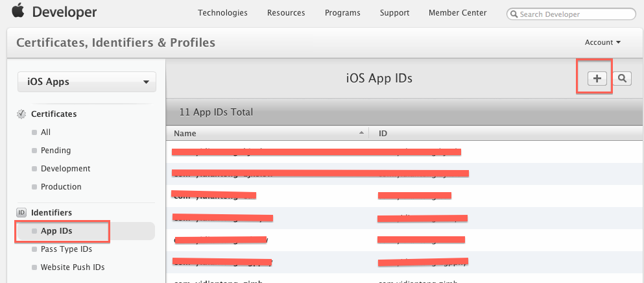The width and height of the screenshot is (644, 283).
Task: Select Website Push IDs in sidebar
Action: pos(72,267)
